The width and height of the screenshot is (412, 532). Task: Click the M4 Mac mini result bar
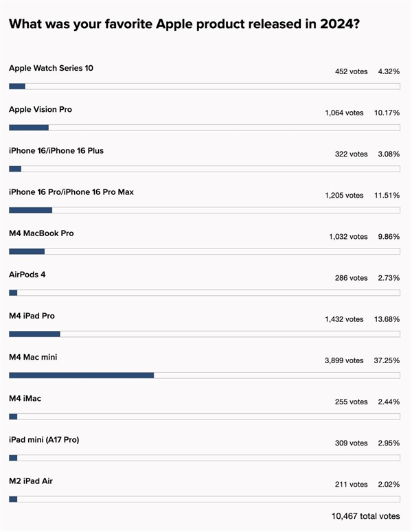coord(204,375)
